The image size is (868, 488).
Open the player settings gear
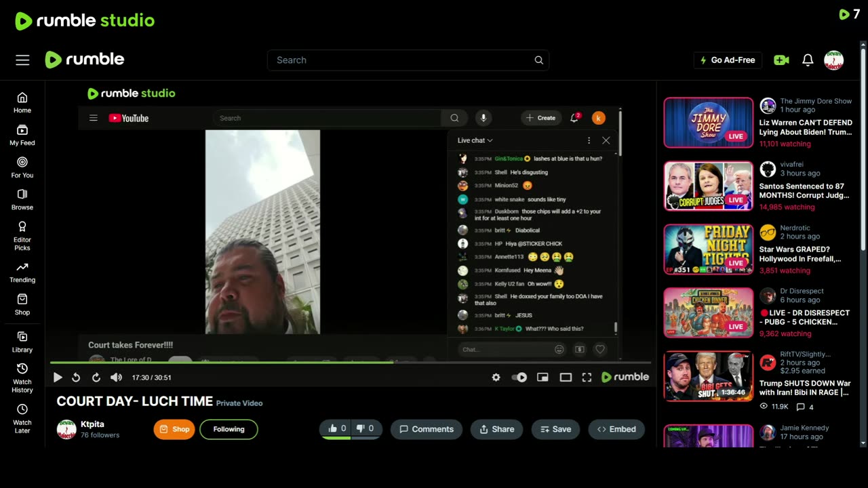coord(496,378)
